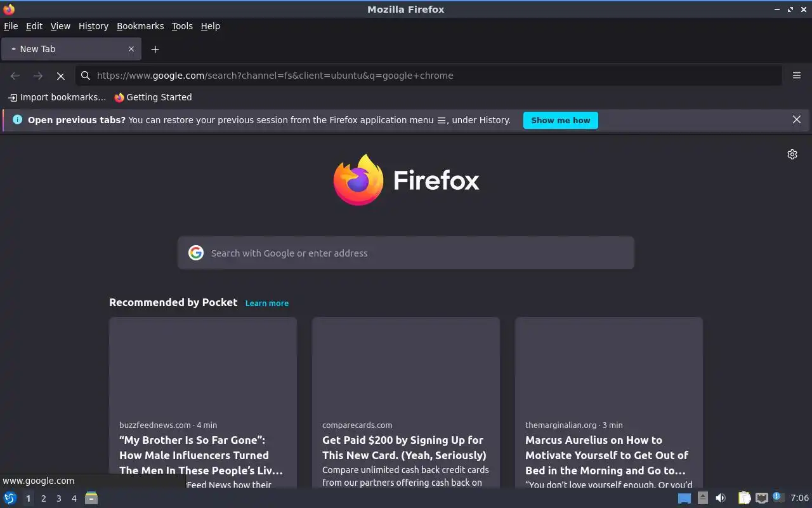This screenshot has height=508, width=812.
Task: Open the Help menu
Action: tap(210, 26)
